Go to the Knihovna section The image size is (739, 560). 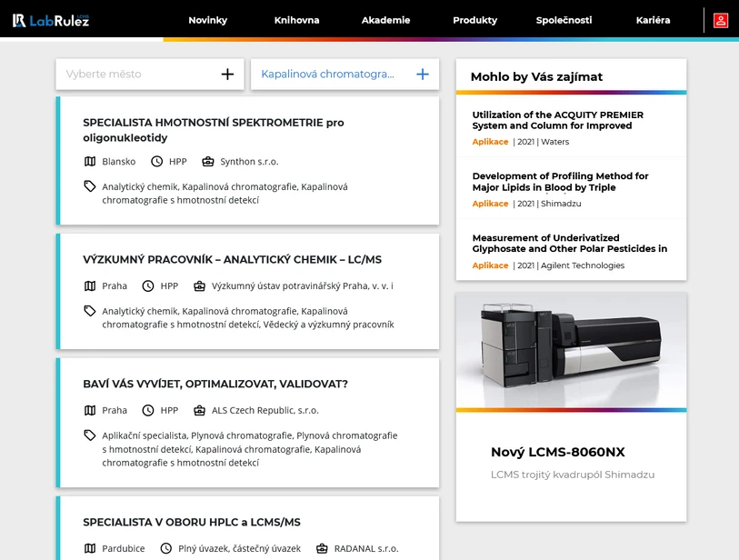[x=296, y=20]
